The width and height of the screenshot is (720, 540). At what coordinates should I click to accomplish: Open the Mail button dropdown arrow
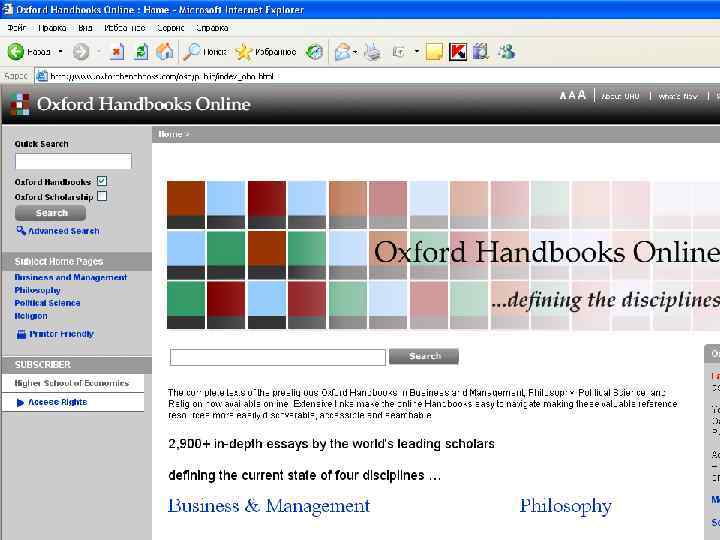click(355, 52)
